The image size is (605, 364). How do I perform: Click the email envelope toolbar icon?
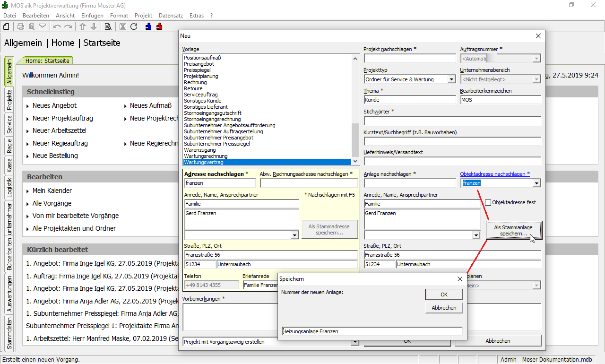point(43,26)
